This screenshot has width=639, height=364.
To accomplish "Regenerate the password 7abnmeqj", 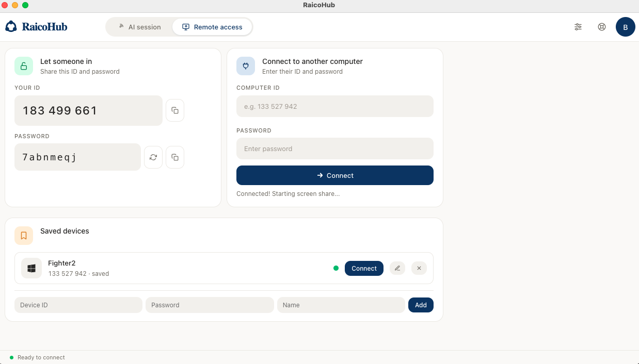I will [x=153, y=157].
